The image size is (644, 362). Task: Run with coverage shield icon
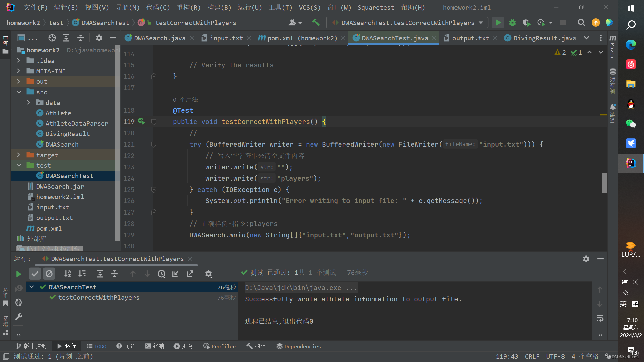click(526, 23)
